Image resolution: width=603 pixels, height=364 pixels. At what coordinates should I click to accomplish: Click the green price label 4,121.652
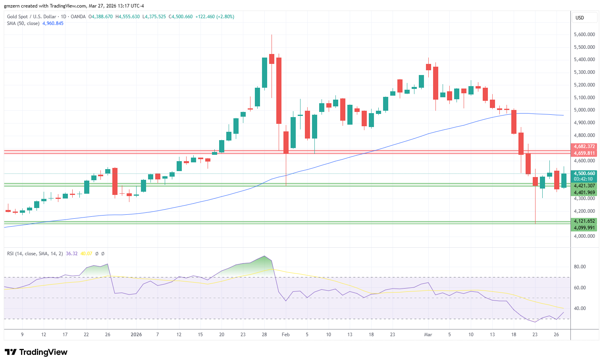(584, 221)
